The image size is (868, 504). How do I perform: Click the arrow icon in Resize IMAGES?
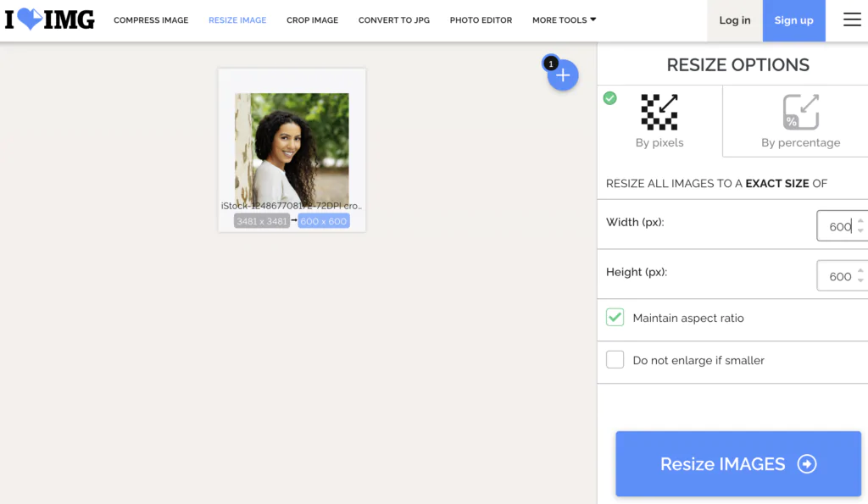pyautogui.click(x=807, y=464)
